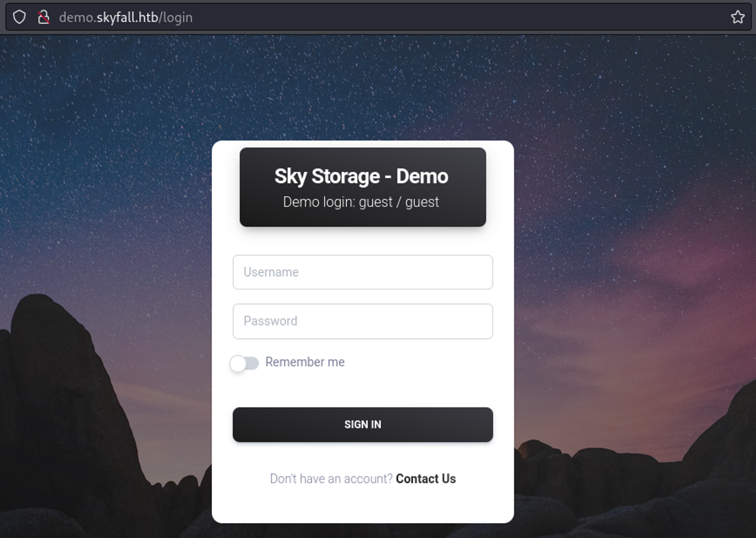Open the Contact Us link
The height and width of the screenshot is (538, 756).
click(426, 479)
